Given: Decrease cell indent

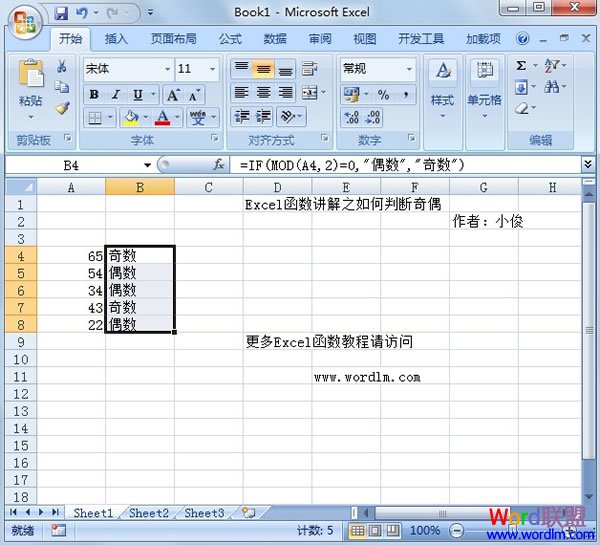Looking at the screenshot, I should (241, 116).
